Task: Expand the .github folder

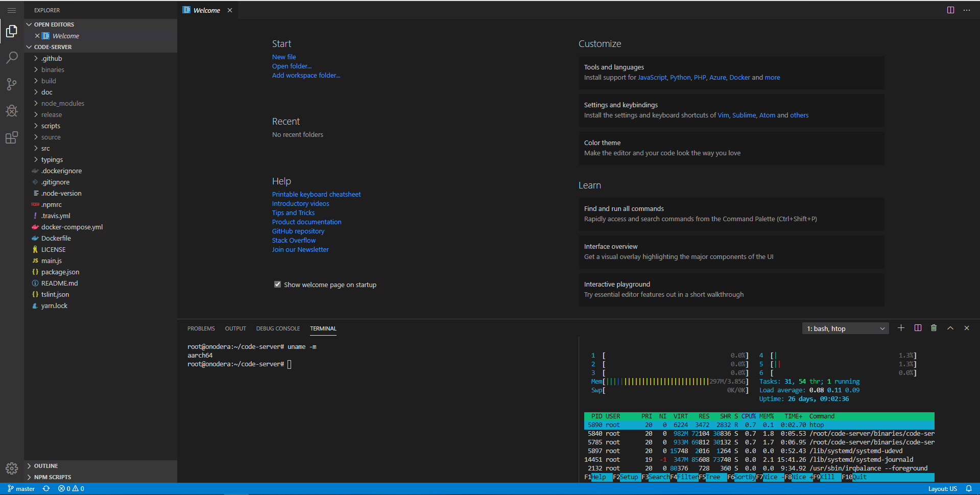Action: click(100, 59)
